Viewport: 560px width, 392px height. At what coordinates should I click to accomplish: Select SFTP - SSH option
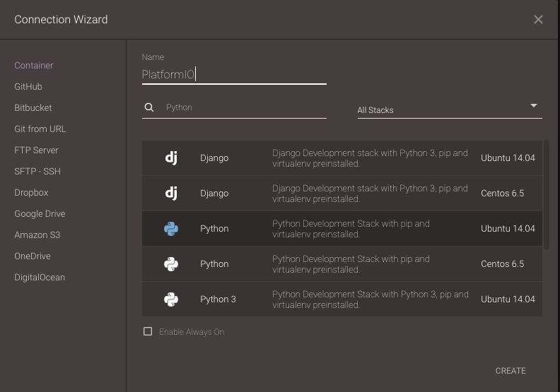(37, 171)
